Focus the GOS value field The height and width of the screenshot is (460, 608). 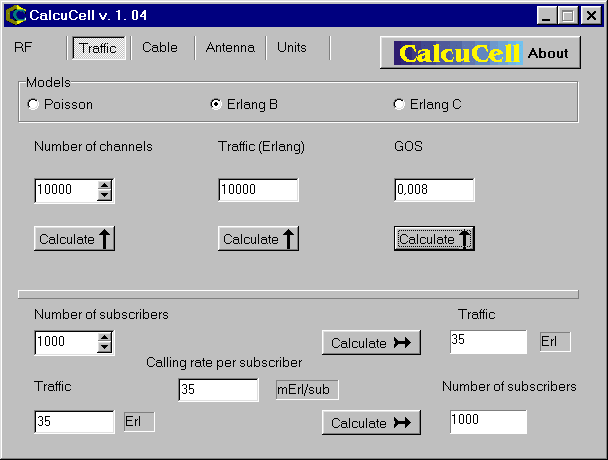(x=434, y=190)
